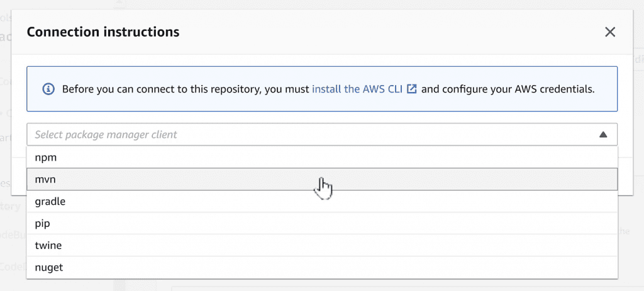
Task: Select npm from the client list
Action: pyautogui.click(x=46, y=157)
